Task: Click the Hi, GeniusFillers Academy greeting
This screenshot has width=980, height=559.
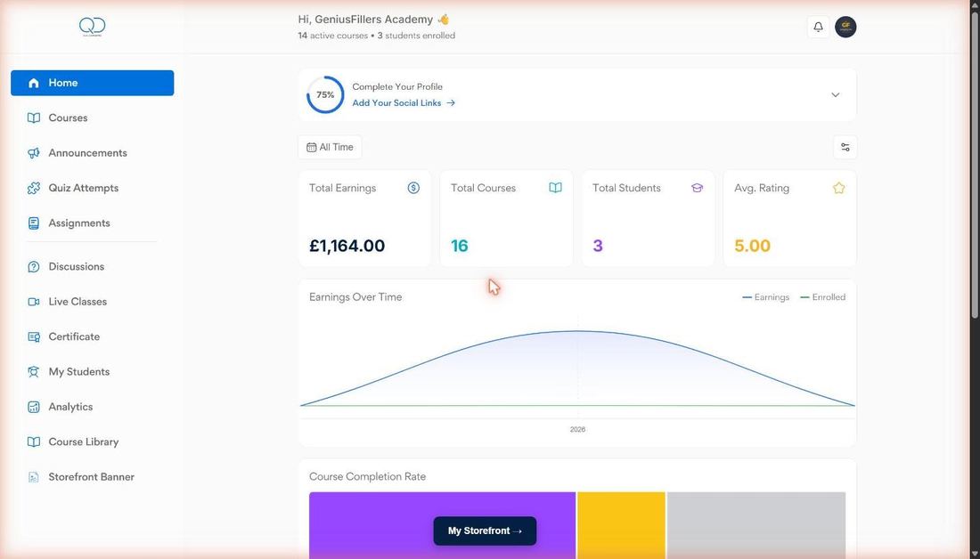Action: [374, 20]
